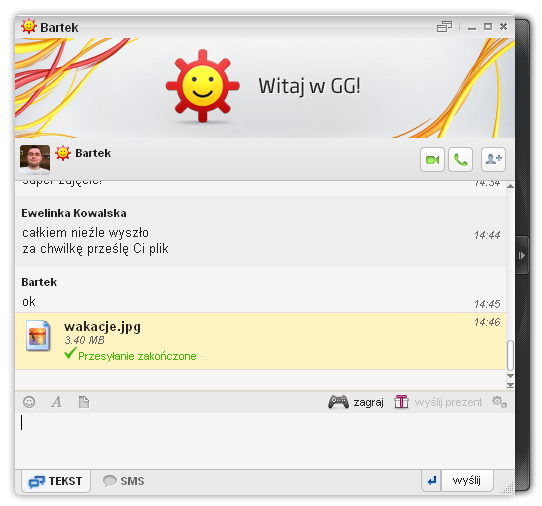Open text formatting options

pyautogui.click(x=57, y=402)
